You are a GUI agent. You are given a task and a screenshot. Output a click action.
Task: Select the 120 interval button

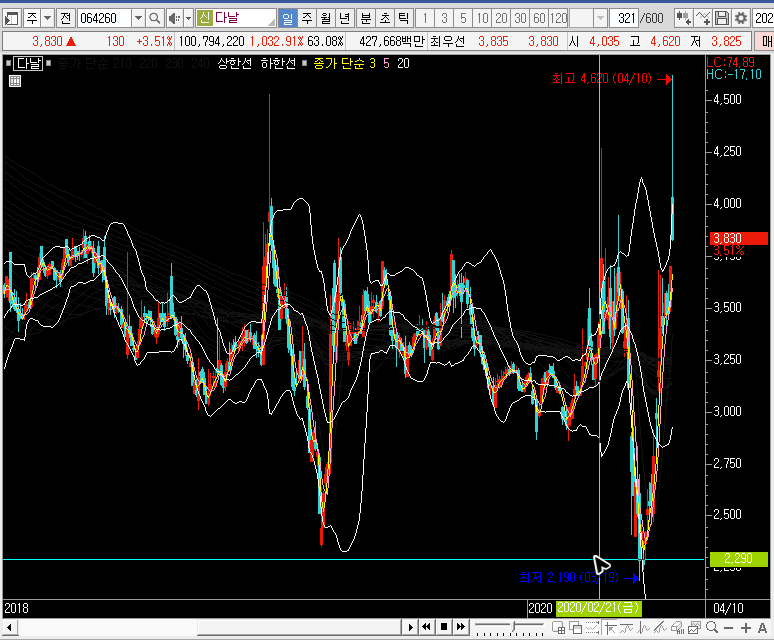(558, 19)
